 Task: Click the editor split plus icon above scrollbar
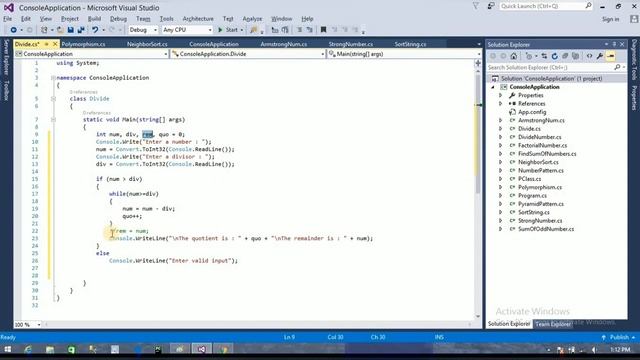point(478,63)
